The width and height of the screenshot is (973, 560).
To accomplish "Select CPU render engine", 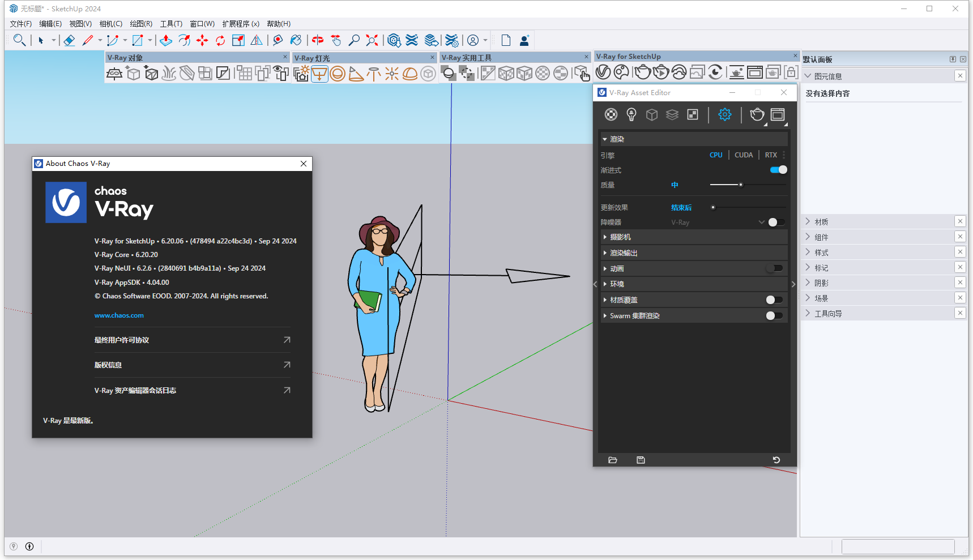I will [x=716, y=155].
